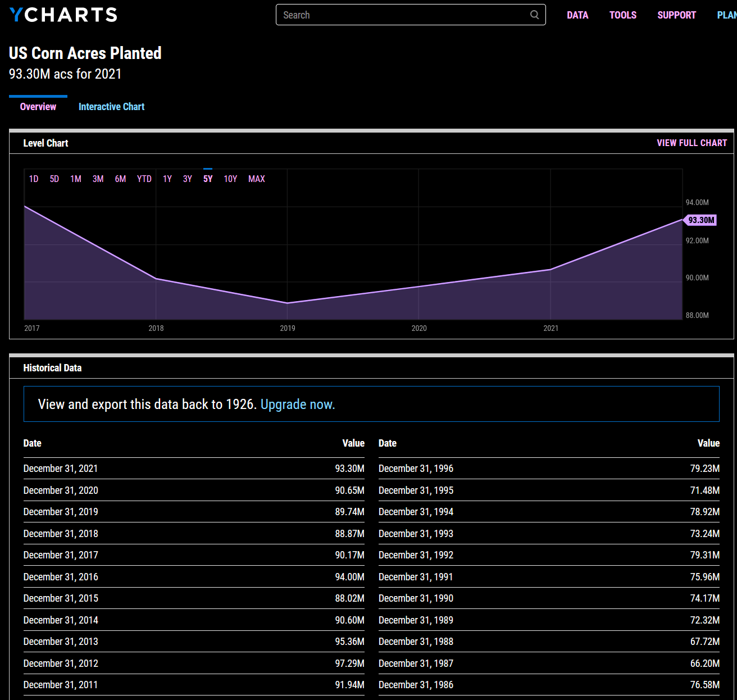Click the December 31, 2019 date

[x=61, y=512]
